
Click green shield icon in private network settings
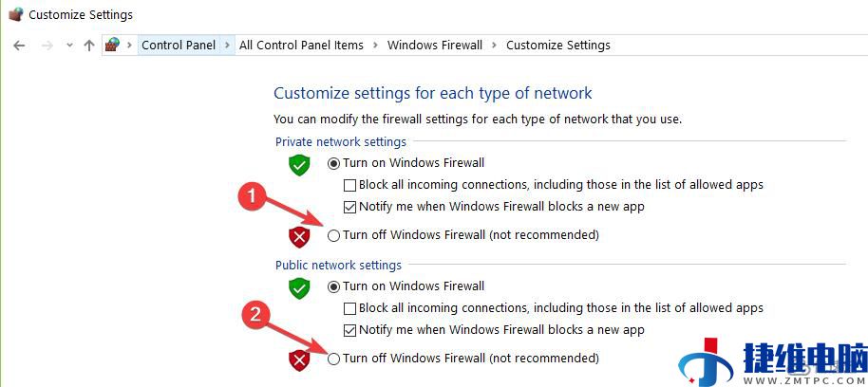[x=299, y=165]
